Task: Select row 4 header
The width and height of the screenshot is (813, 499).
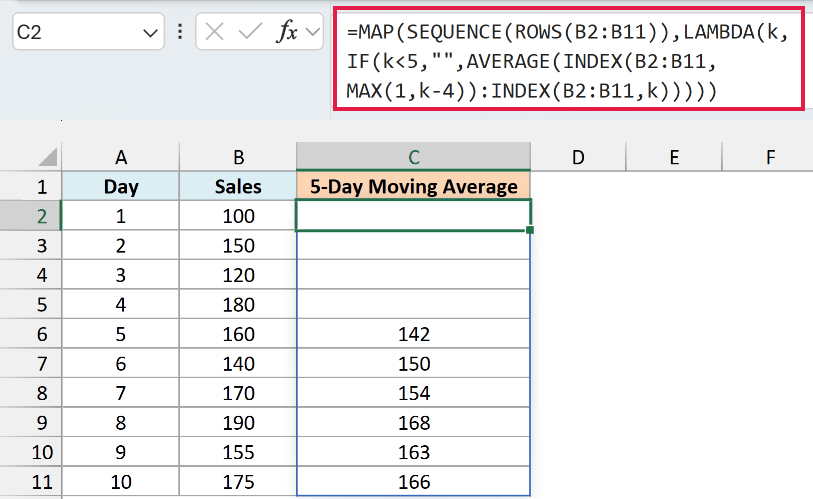Action: pyautogui.click(x=31, y=275)
